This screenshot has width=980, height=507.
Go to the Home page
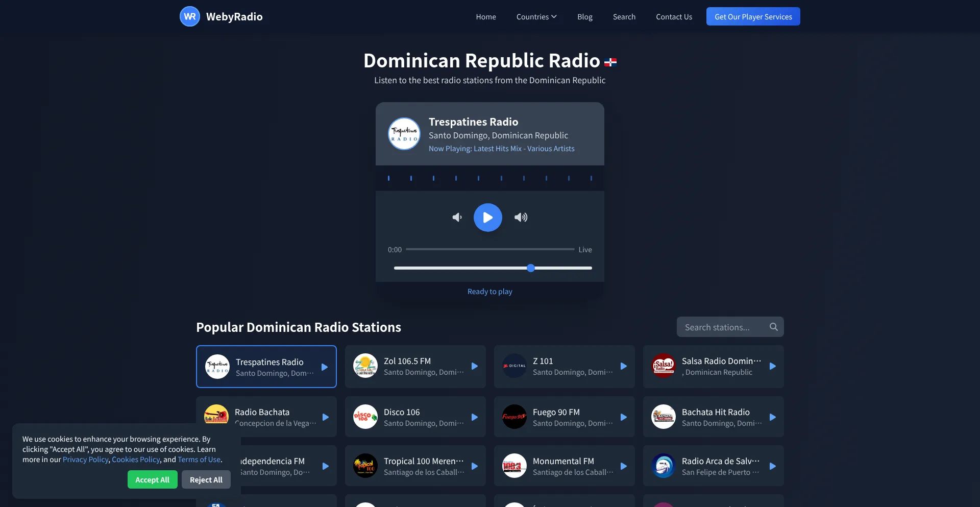(486, 17)
